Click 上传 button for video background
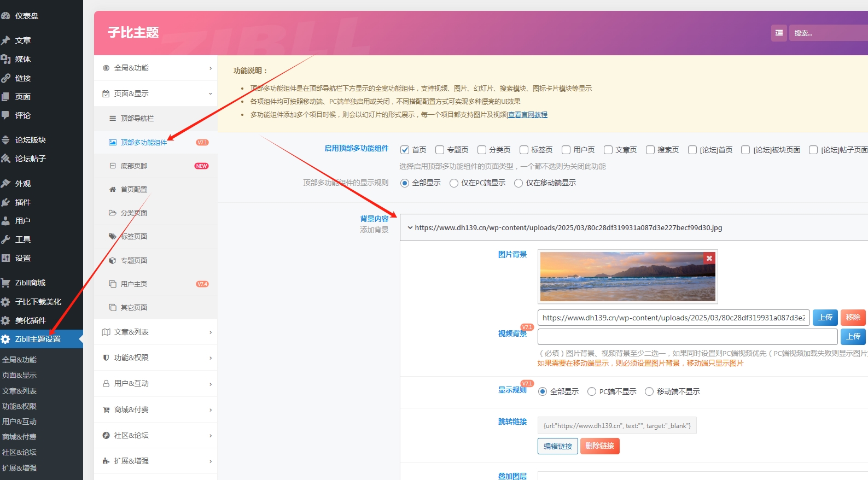Viewport: 868px width, 480px height. point(853,336)
